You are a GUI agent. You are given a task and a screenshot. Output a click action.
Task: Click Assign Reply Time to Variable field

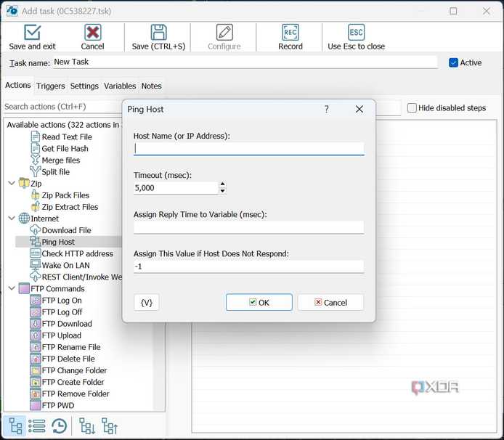click(x=249, y=227)
